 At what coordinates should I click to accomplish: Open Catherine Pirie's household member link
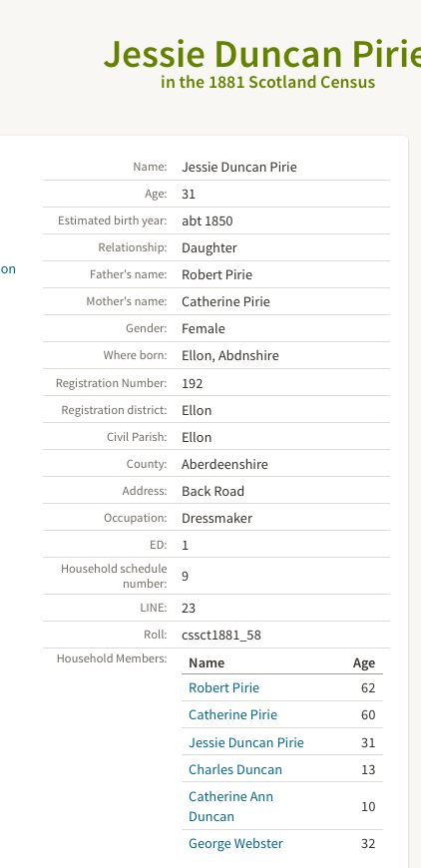(232, 714)
